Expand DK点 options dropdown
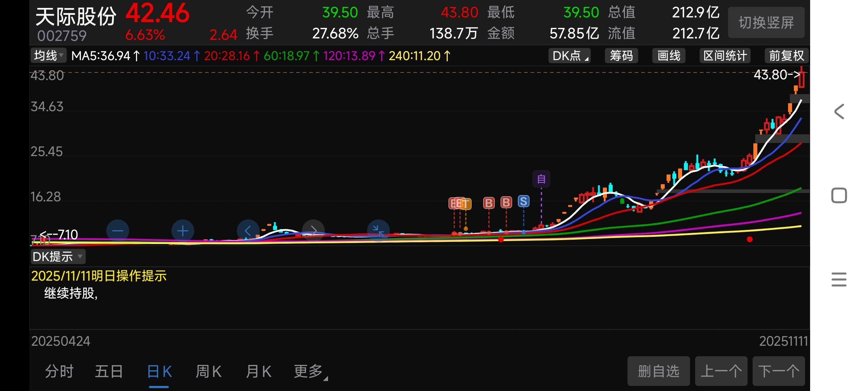The height and width of the screenshot is (391, 868). coord(569,56)
